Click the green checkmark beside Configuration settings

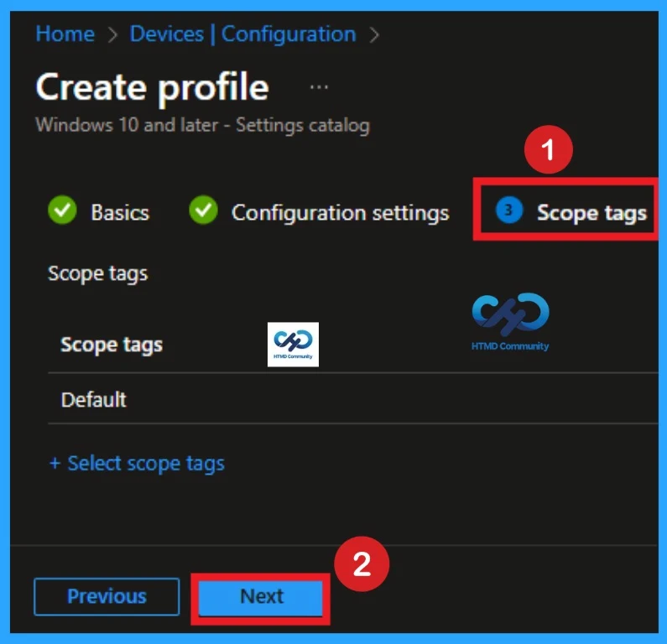pos(203,210)
